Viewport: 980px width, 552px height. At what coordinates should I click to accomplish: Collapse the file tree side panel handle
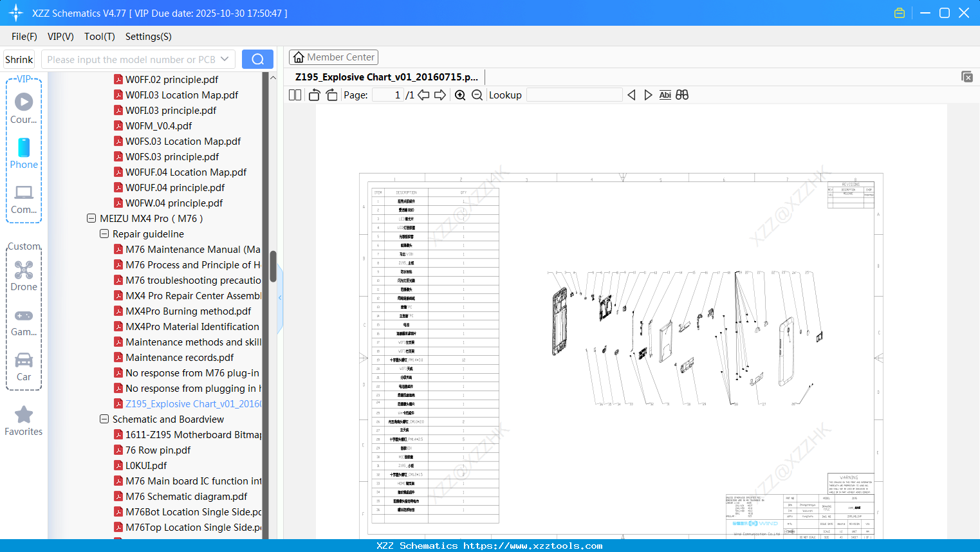[x=280, y=298]
